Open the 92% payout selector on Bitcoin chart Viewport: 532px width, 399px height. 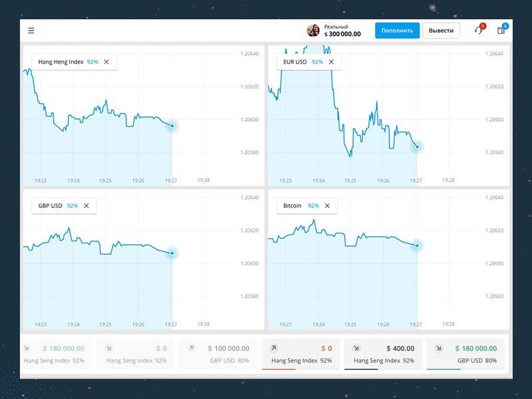coord(313,205)
